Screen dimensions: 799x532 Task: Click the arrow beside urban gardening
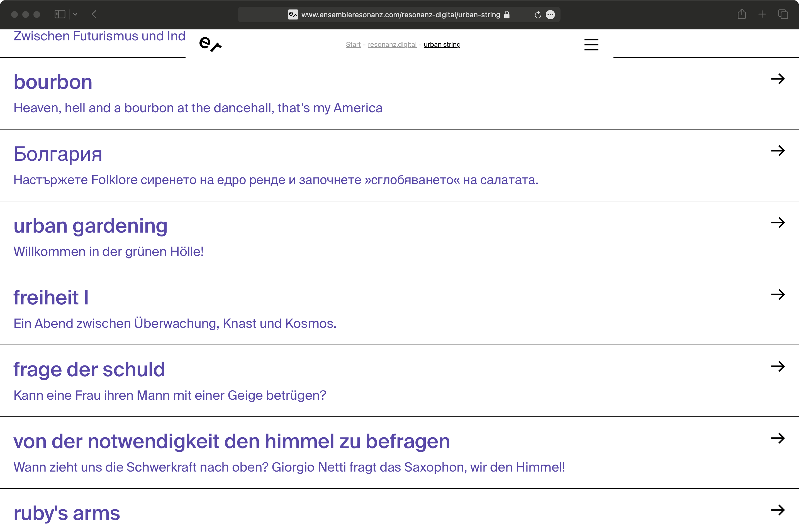pyautogui.click(x=778, y=223)
